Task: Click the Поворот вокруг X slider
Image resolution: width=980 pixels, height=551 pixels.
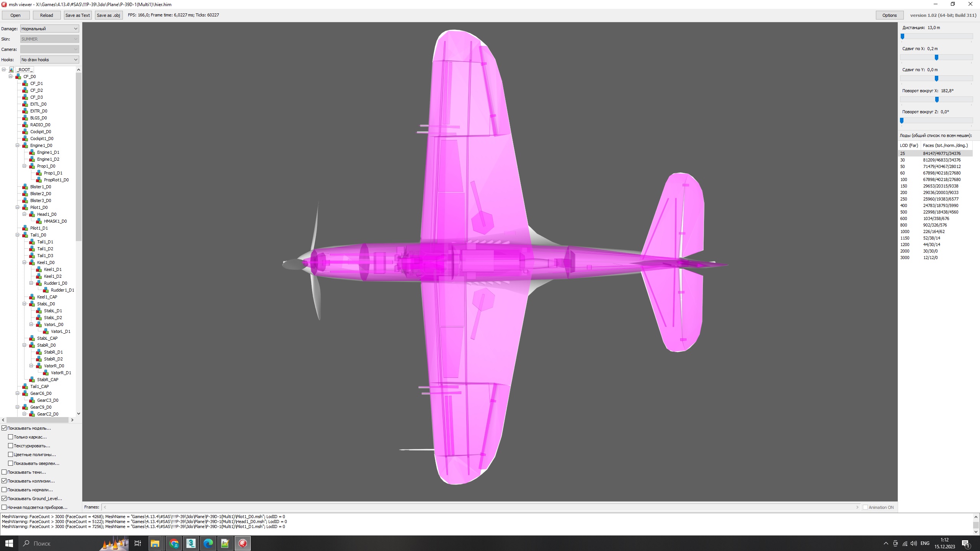Action: click(x=936, y=99)
